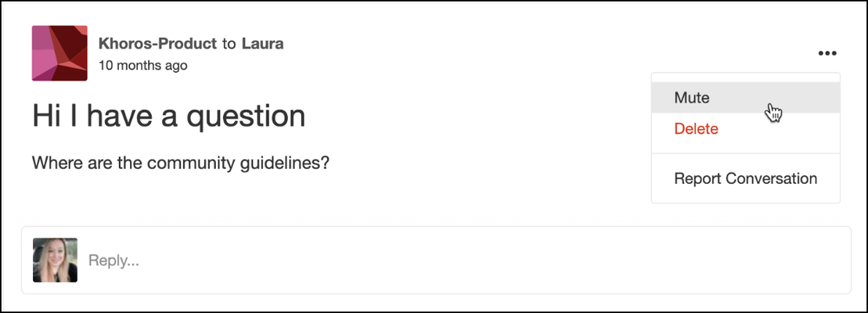Click the 'Where are the community guidelines?' message
Screen dimensions: 868x313
click(181, 163)
